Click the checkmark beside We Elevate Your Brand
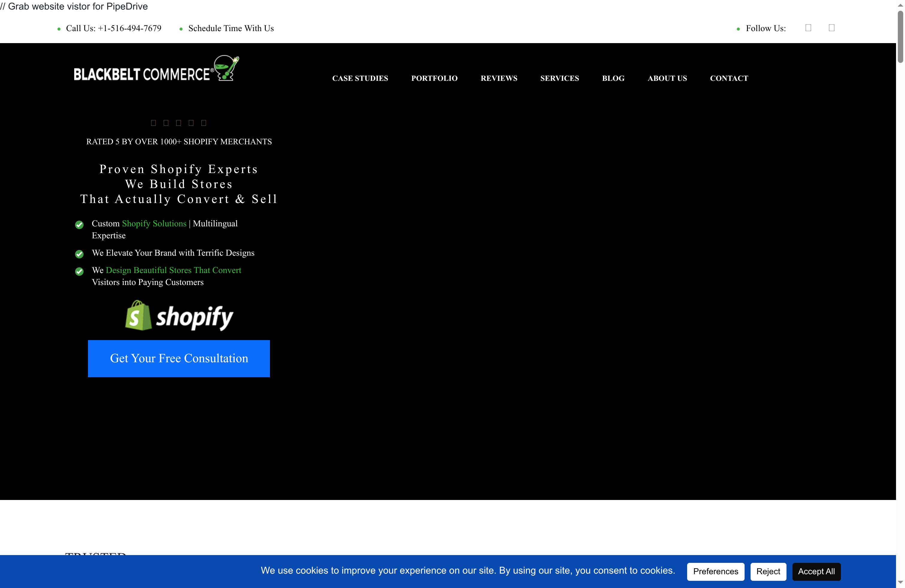 pyautogui.click(x=79, y=254)
